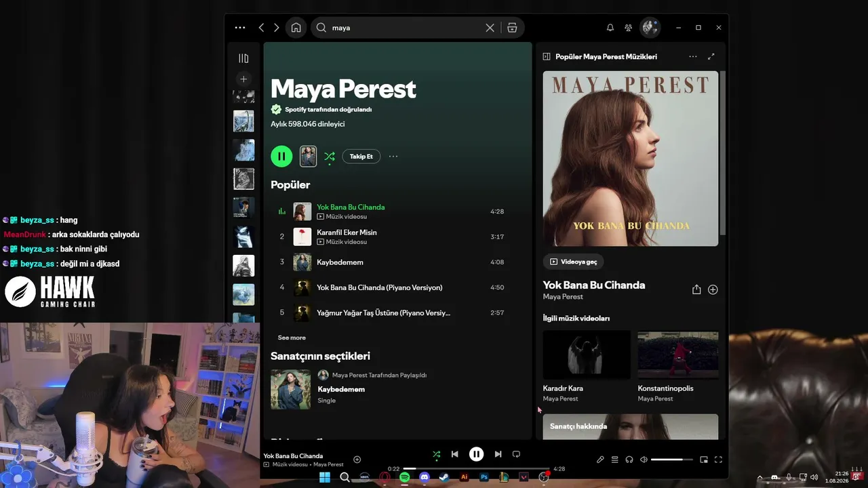Show hidden system tray icons
This screenshot has height=488, width=868.
click(759, 477)
